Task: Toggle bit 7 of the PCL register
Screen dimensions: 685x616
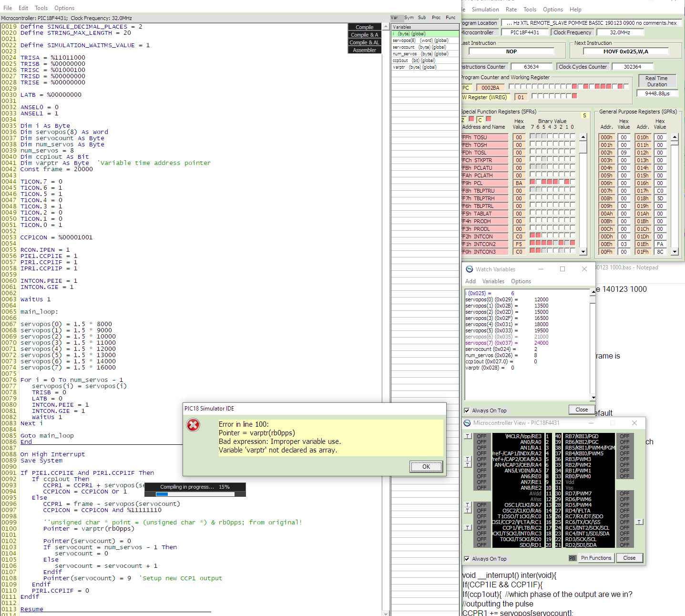Action: pos(532,183)
